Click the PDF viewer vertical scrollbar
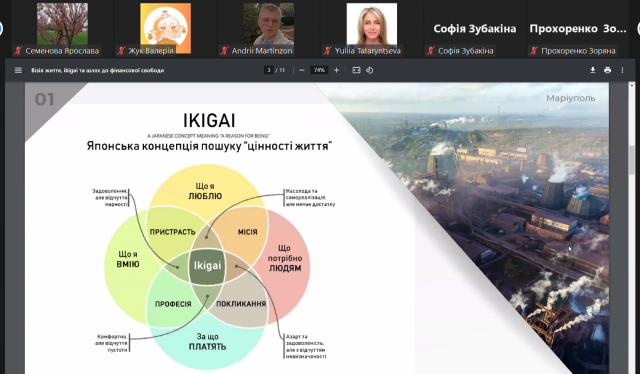 click(x=632, y=160)
